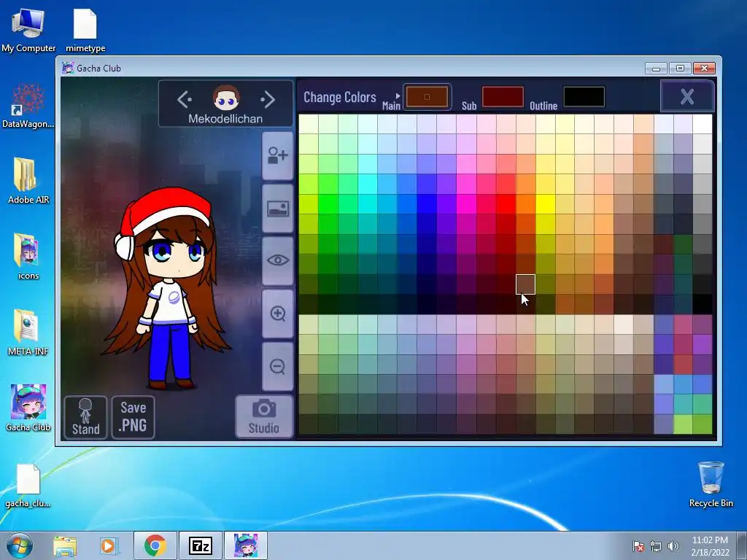The width and height of the screenshot is (747, 560).
Task: Open the META-INF folder
Action: click(x=28, y=332)
